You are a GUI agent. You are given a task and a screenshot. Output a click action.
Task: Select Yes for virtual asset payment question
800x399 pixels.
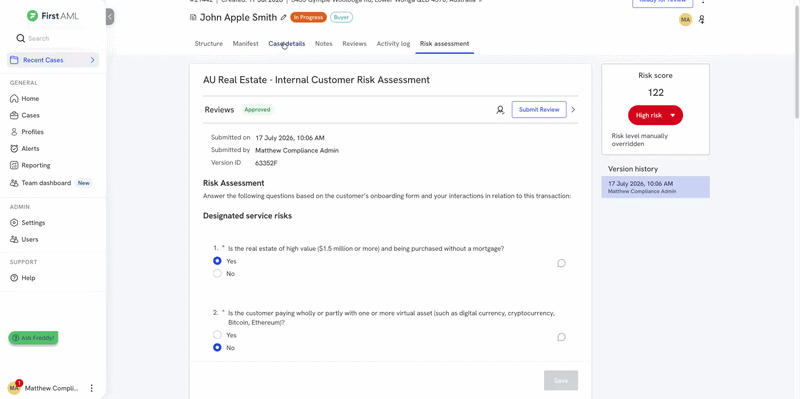pyautogui.click(x=217, y=335)
